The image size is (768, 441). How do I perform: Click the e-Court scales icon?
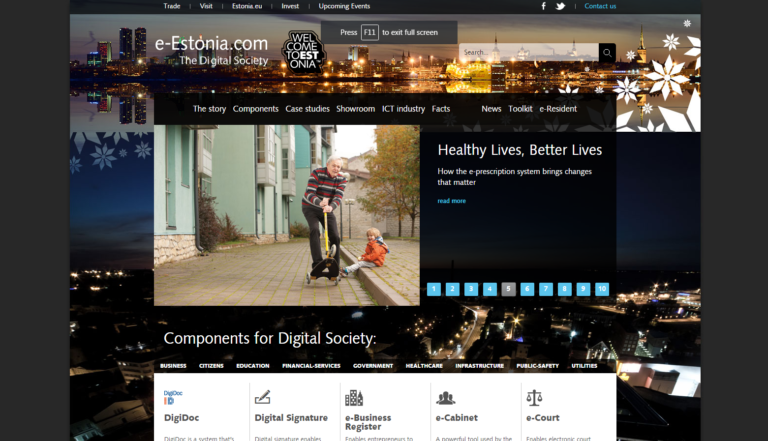click(x=534, y=398)
